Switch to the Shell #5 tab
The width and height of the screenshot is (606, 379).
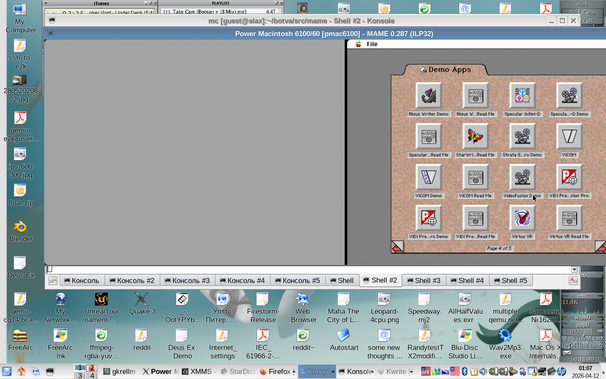pos(511,280)
